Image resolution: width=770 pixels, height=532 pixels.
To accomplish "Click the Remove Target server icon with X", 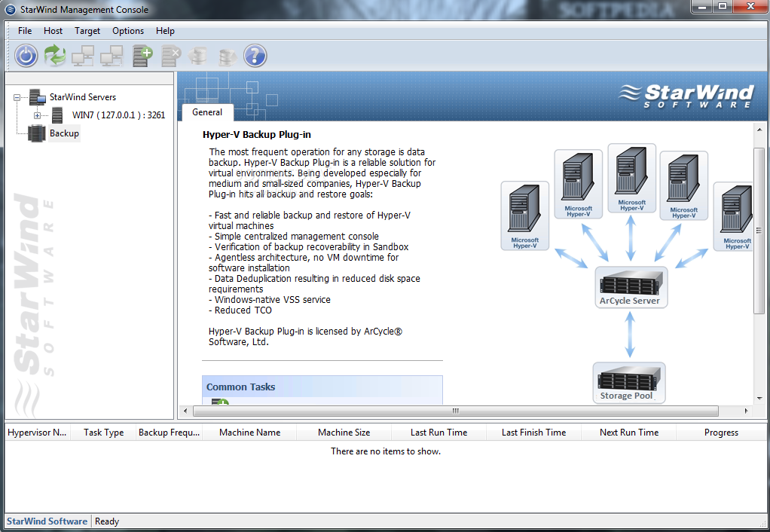I will tap(171, 56).
